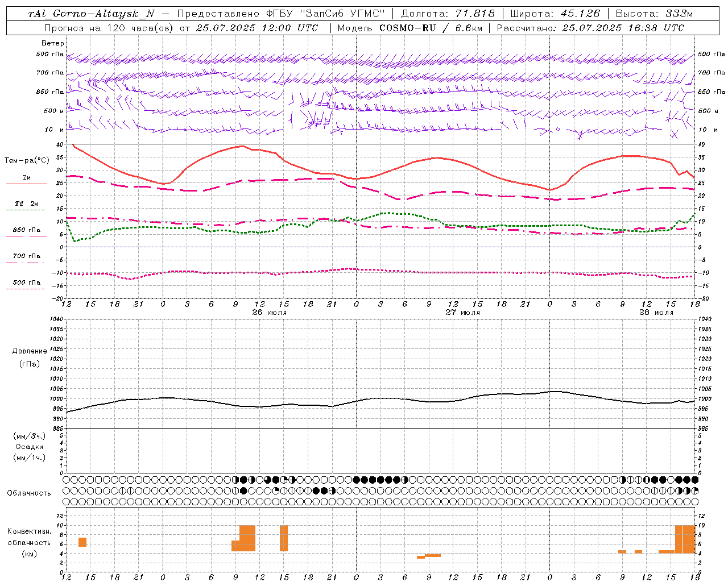Click the 26 июля date label
This screenshot has width=728, height=582.
pyautogui.click(x=268, y=313)
